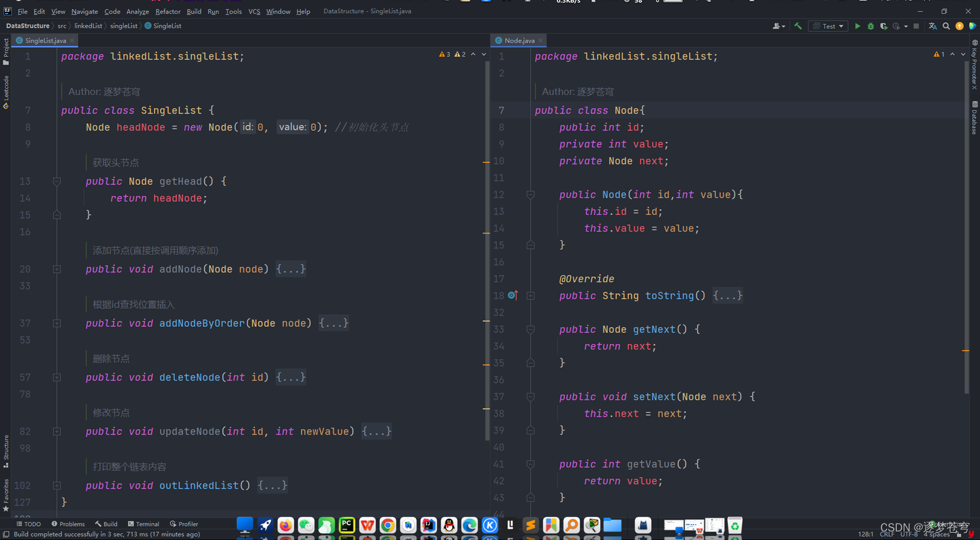
Task: Open WeChat from the dock
Action: 306,525
